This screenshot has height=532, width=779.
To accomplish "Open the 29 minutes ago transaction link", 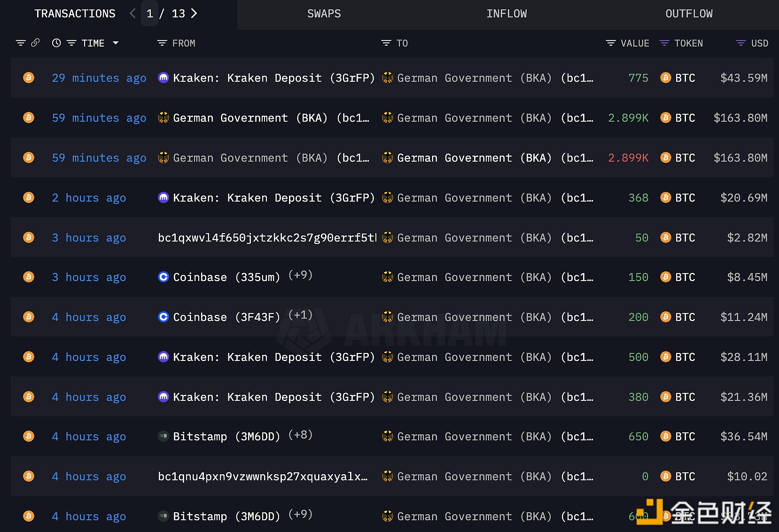I will coord(99,78).
